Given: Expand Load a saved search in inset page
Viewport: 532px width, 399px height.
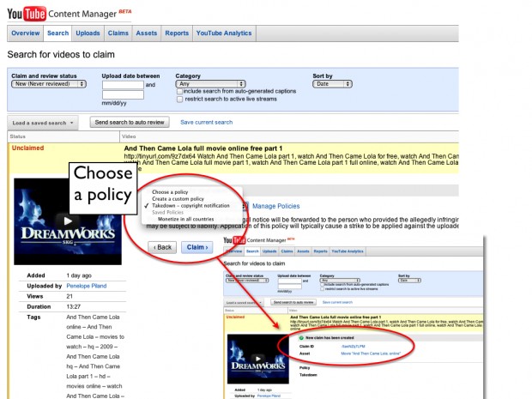Looking at the screenshot, I should (x=244, y=302).
